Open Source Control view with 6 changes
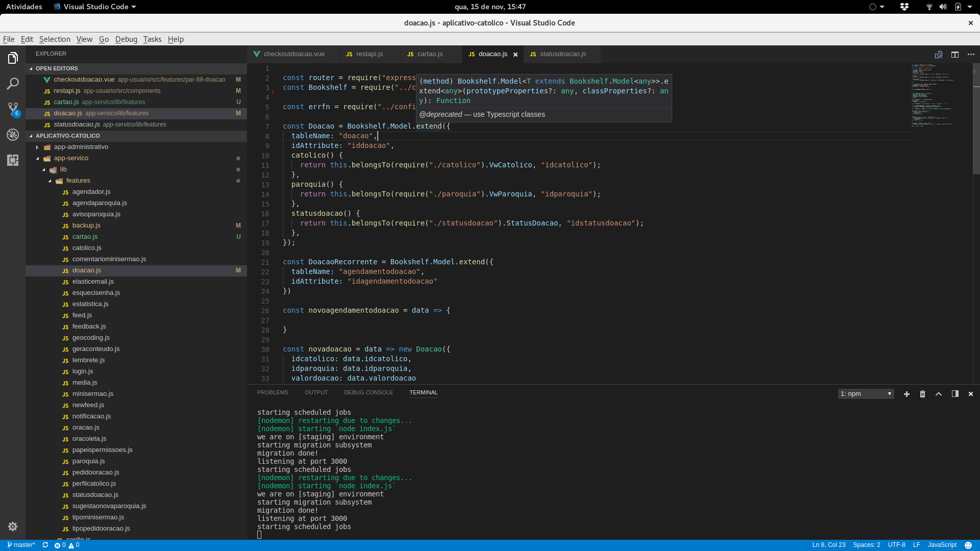The width and height of the screenshot is (980, 551). [13, 109]
